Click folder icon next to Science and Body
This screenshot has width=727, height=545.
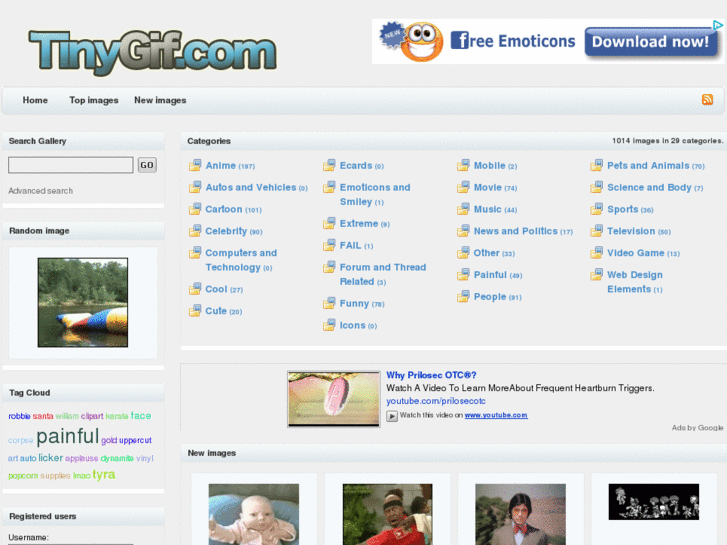tap(597, 187)
